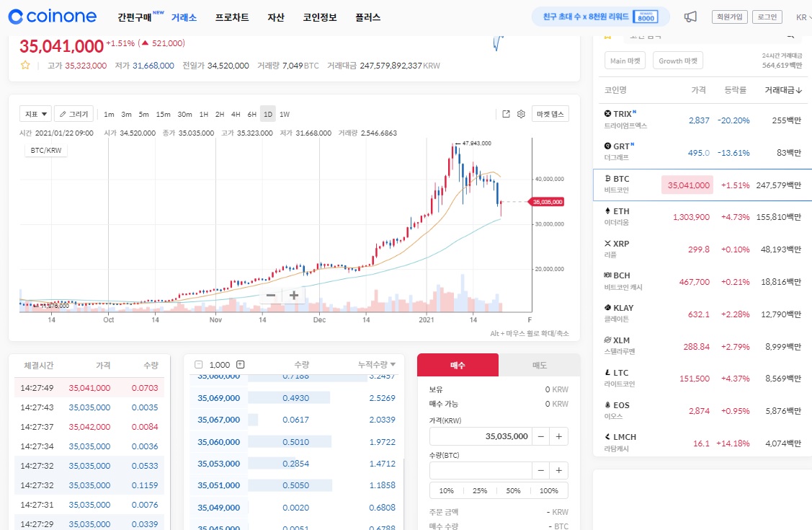Activate the 그리기 drawing tool

[x=73, y=114]
